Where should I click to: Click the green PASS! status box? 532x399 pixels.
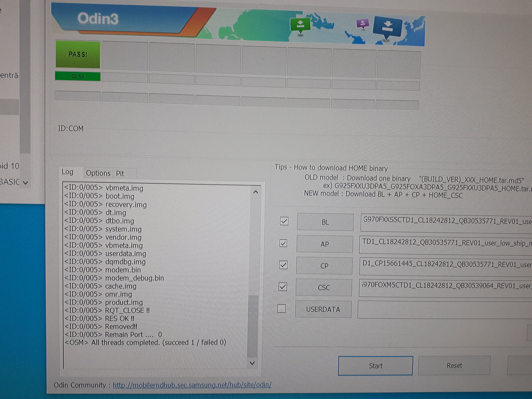(x=78, y=54)
